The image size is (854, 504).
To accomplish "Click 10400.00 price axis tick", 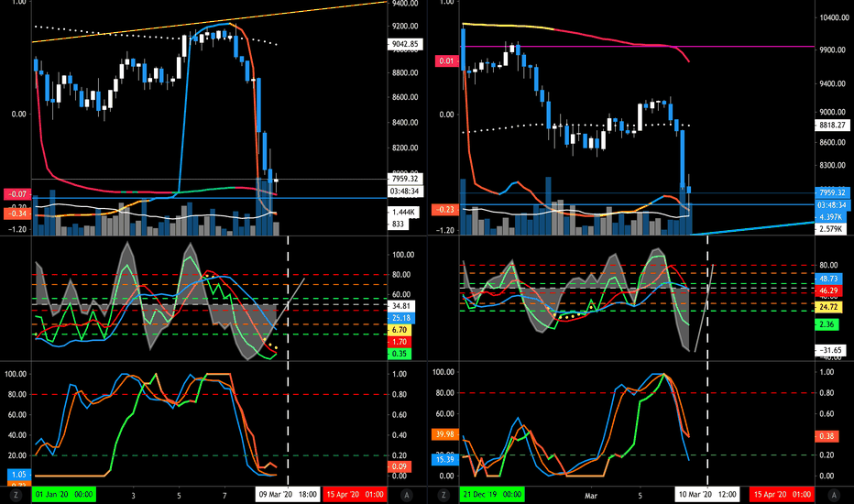I will pos(833,17).
